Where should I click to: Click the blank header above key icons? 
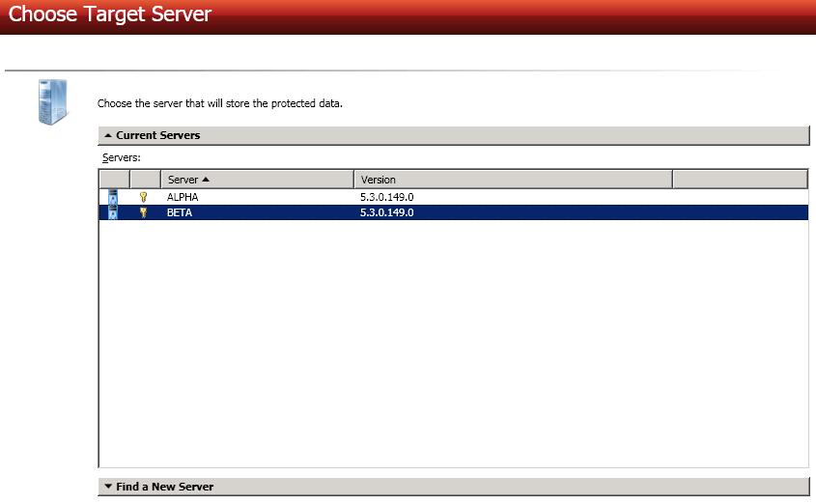coord(145,180)
